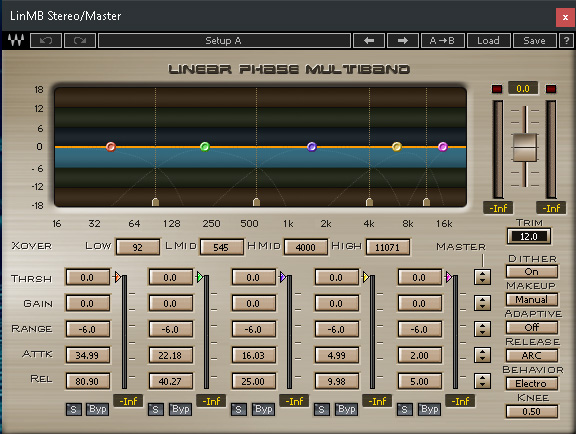576x434 pixels.
Task: Click the 11071 Hz crossover marker handle
Action: click(426, 202)
